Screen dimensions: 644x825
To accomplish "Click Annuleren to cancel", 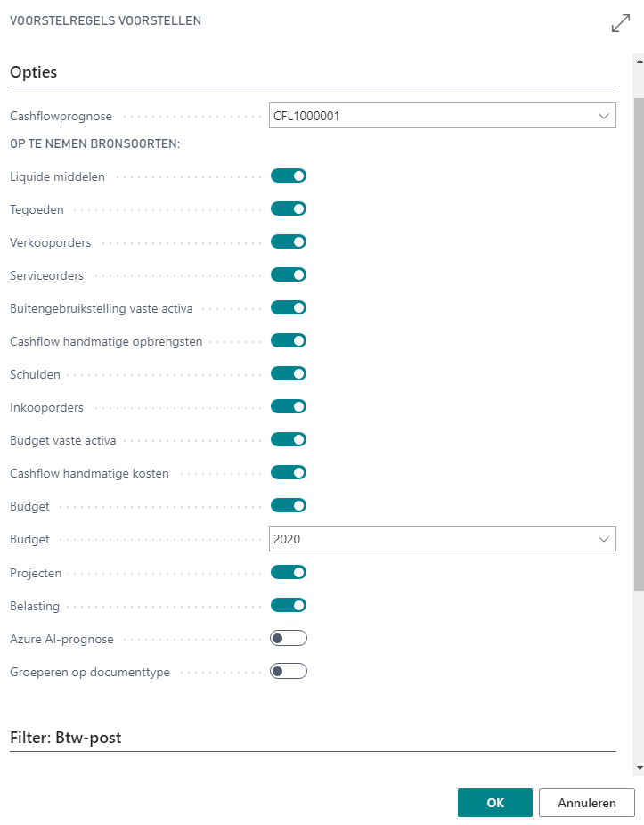I will tap(586, 802).
